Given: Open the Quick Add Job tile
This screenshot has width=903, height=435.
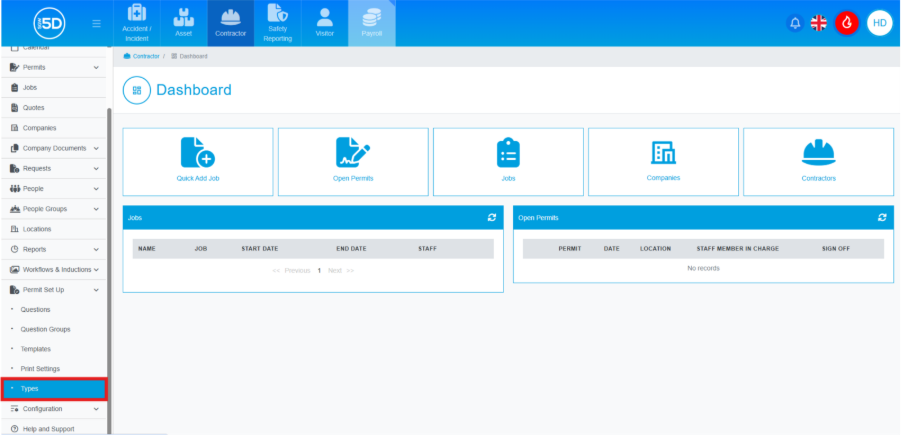Looking at the screenshot, I should coord(197,160).
